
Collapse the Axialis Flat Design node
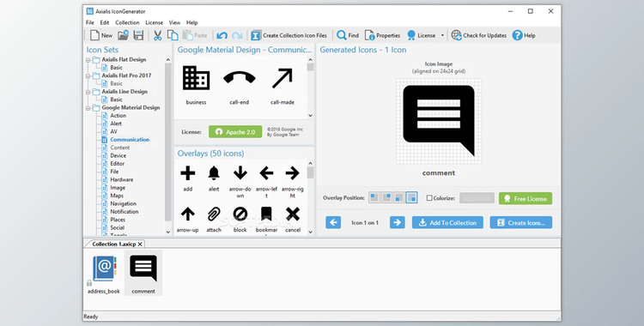coord(88,60)
